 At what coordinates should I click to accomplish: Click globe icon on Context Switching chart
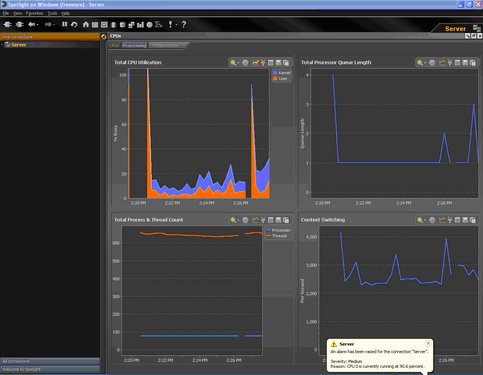(x=432, y=220)
